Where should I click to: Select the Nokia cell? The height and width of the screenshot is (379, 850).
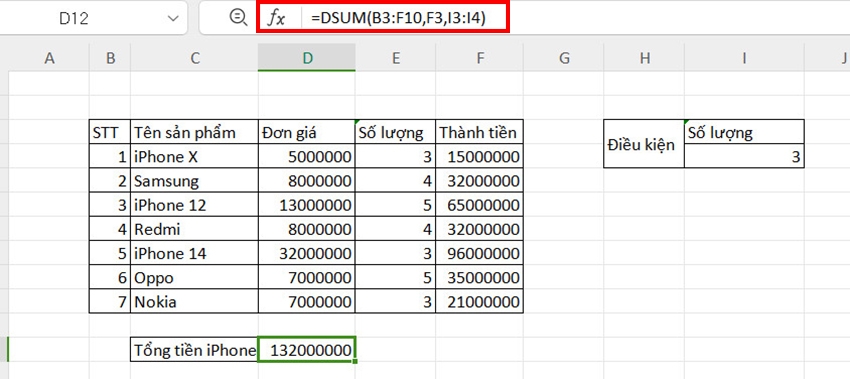(x=195, y=301)
